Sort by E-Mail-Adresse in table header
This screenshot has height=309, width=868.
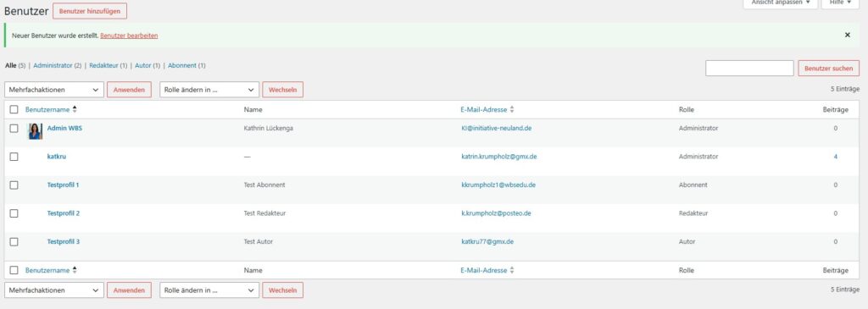[487, 109]
